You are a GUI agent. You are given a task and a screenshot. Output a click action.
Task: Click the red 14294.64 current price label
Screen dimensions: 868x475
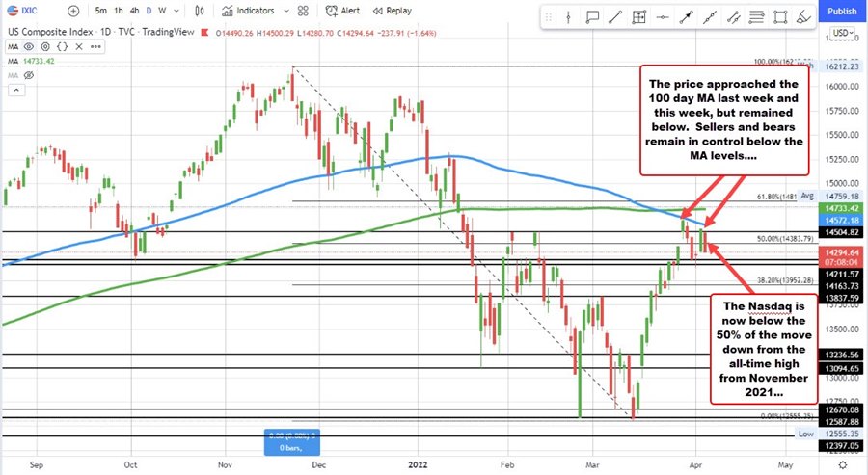842,252
